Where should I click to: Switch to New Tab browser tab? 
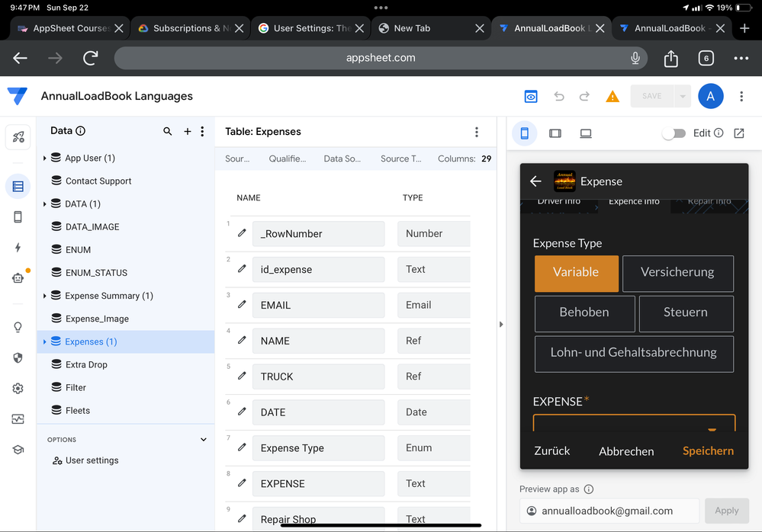[x=431, y=28]
